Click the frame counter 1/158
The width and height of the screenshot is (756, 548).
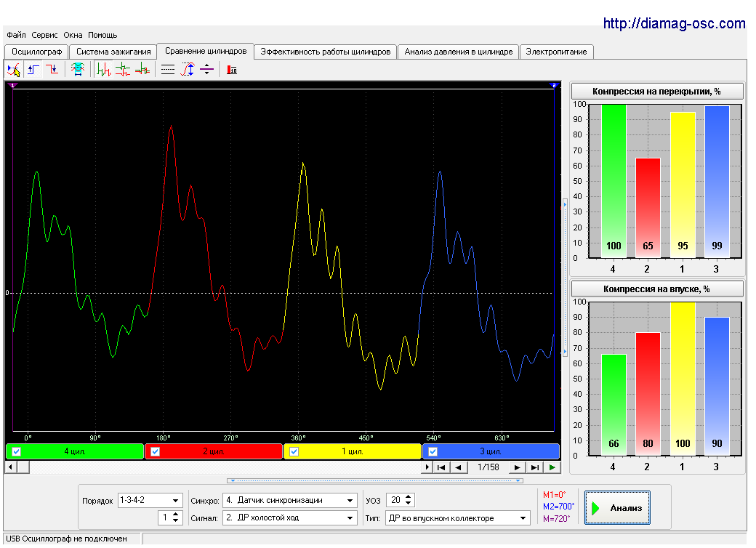point(488,467)
